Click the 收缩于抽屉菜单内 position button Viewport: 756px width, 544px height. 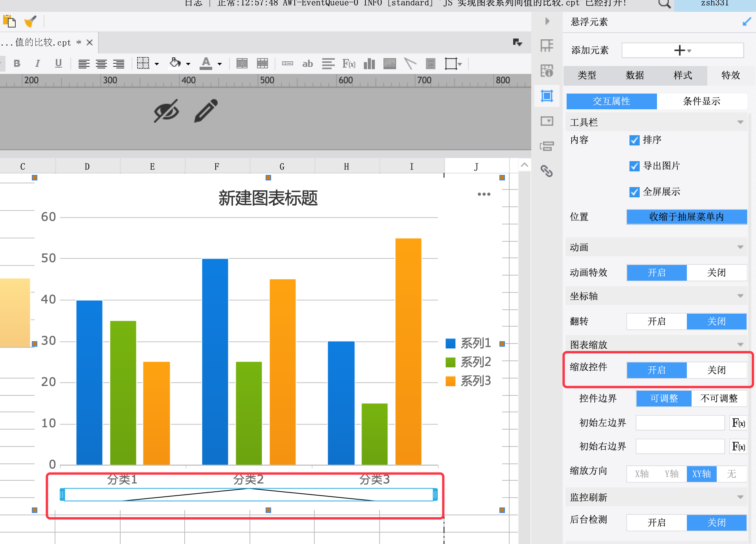(686, 217)
